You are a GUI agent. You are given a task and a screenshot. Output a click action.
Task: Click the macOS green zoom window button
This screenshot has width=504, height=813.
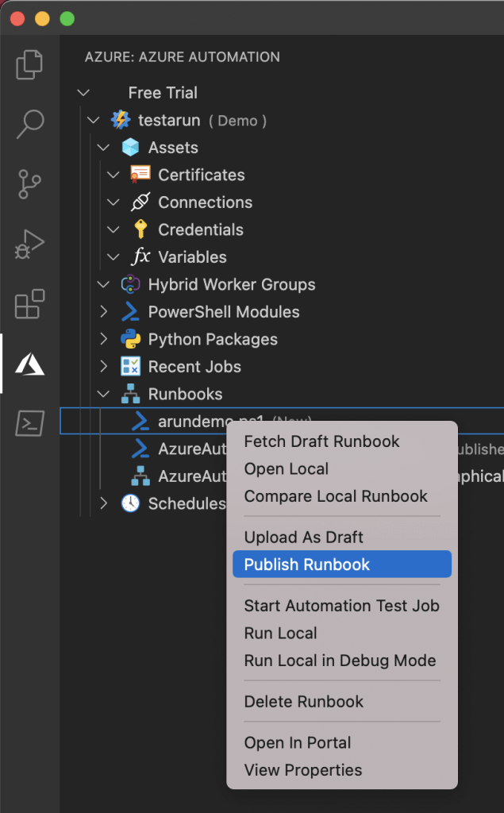[x=67, y=18]
